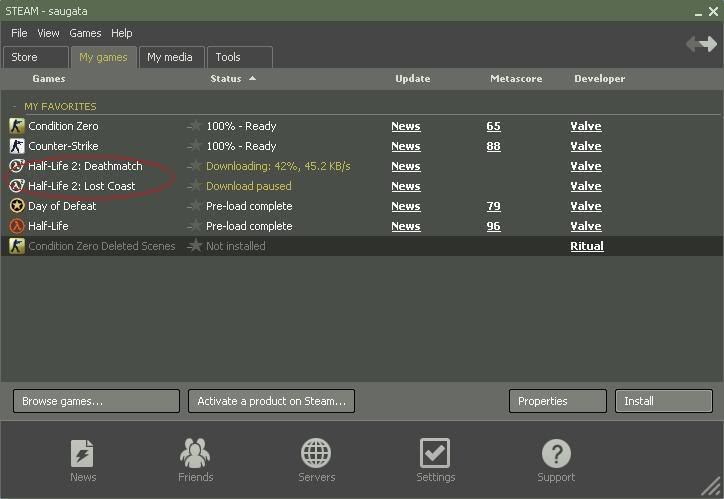Switch to the Tools tab
This screenshot has width=724, height=499.
pyautogui.click(x=240, y=57)
